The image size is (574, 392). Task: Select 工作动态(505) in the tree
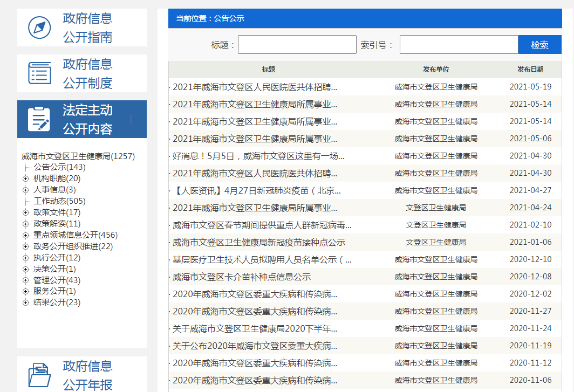tap(59, 201)
